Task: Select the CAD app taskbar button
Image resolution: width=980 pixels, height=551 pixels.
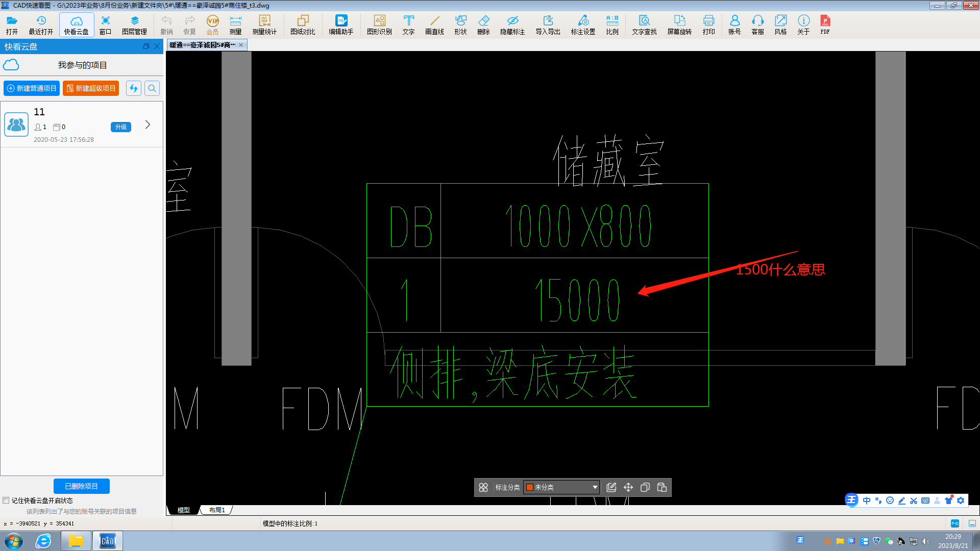Action: pyautogui.click(x=108, y=541)
